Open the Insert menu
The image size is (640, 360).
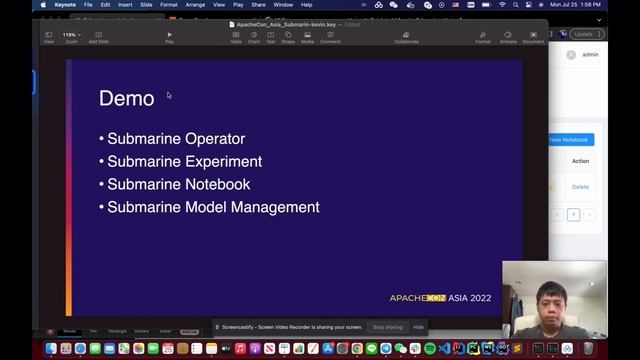click(125, 5)
